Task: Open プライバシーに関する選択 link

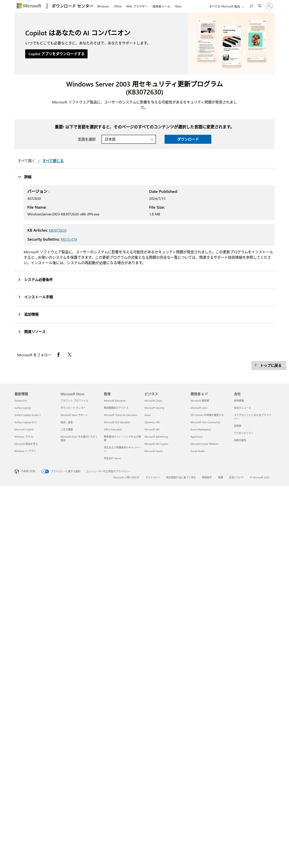Action: [x=65, y=471]
